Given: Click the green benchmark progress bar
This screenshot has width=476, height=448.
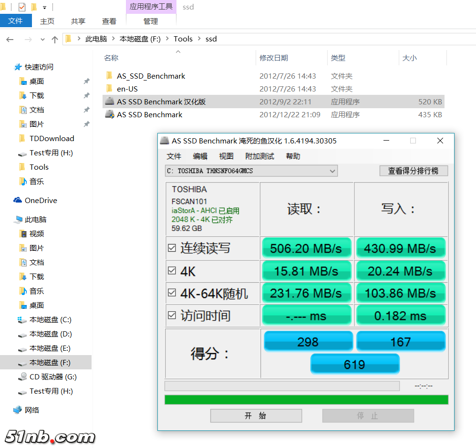Looking at the screenshot, I should pyautogui.click(x=306, y=399).
